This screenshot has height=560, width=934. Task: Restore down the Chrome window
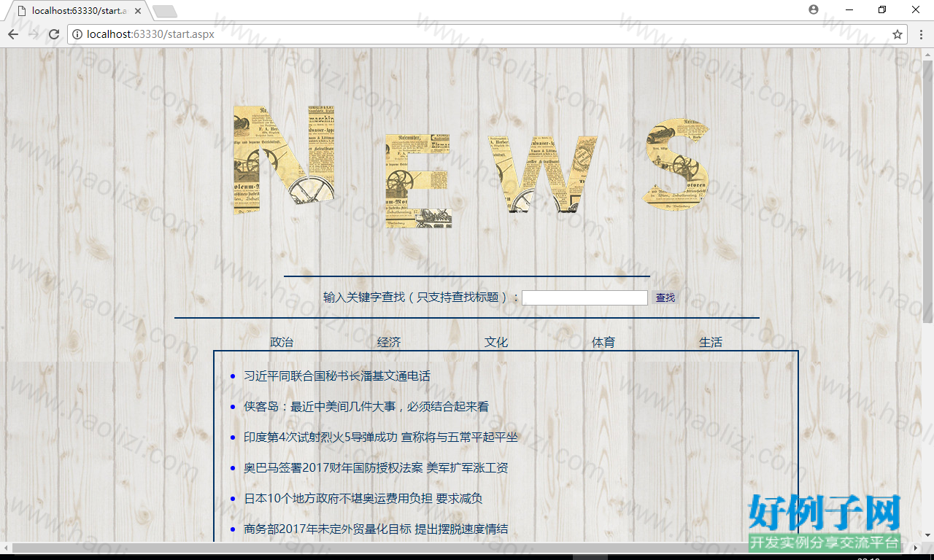click(882, 9)
